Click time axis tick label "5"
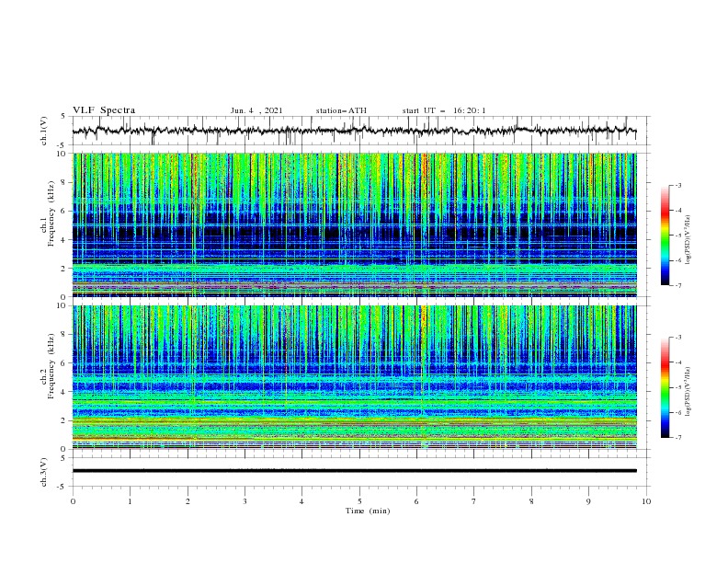 click(359, 501)
